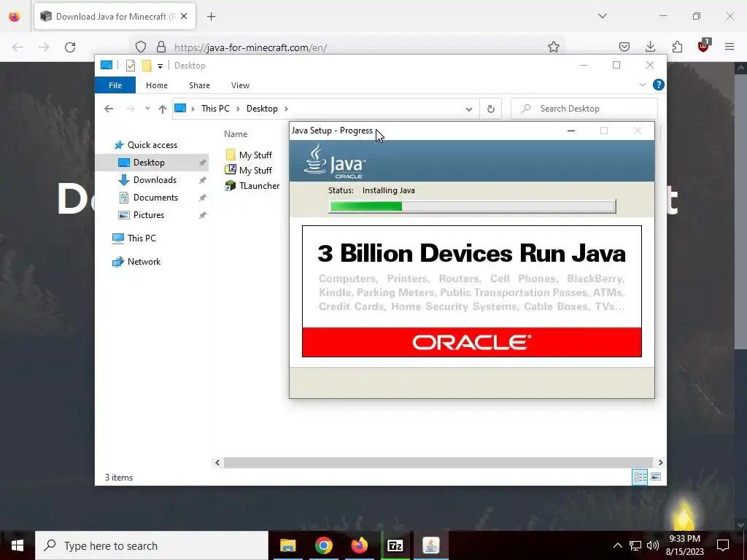The image size is (747, 560).
Task: Refresh the Desktop folder view
Action: coord(491,109)
